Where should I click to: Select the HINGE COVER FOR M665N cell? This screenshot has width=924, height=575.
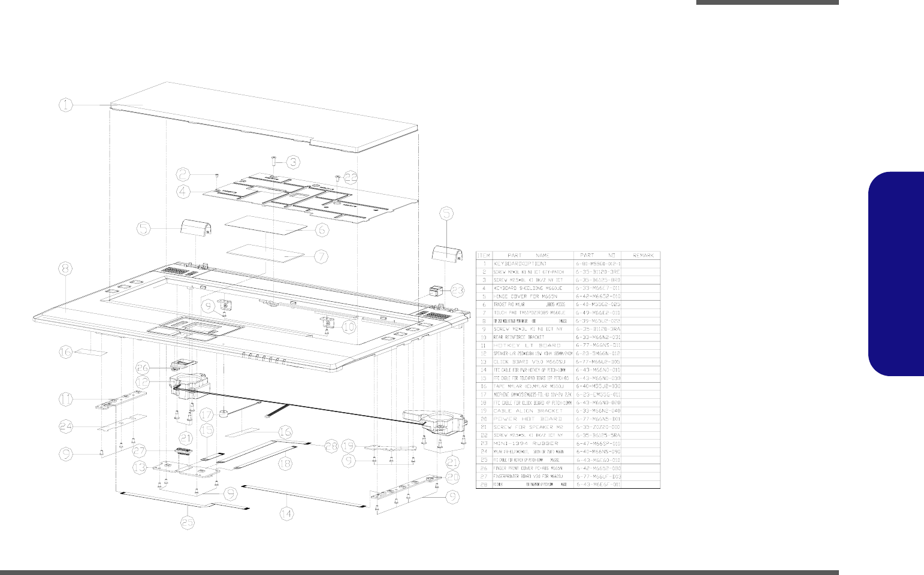click(x=533, y=296)
